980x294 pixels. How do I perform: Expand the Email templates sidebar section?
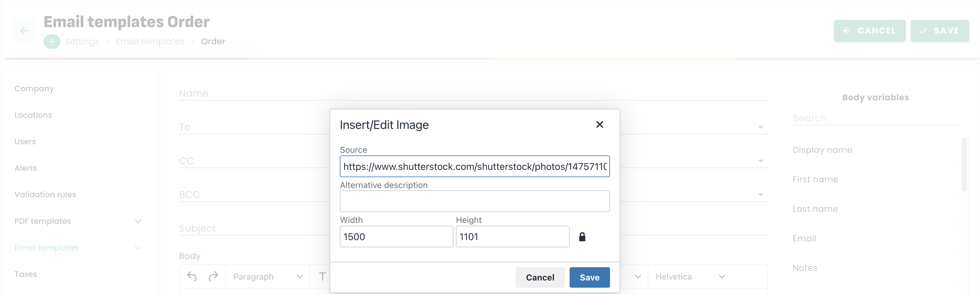point(138,248)
